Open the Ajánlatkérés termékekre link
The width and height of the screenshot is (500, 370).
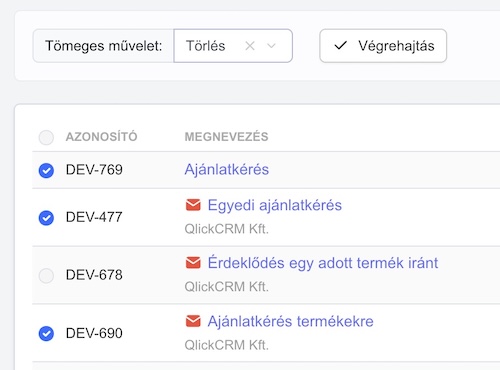(290, 321)
